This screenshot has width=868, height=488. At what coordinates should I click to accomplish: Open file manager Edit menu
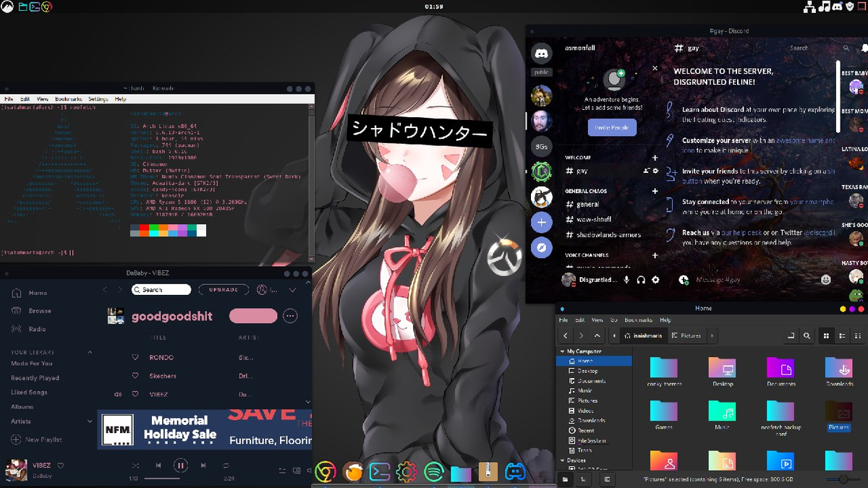[x=580, y=320]
